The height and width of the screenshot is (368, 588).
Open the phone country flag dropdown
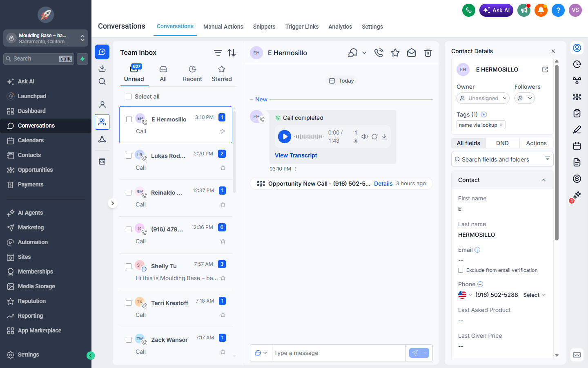465,295
